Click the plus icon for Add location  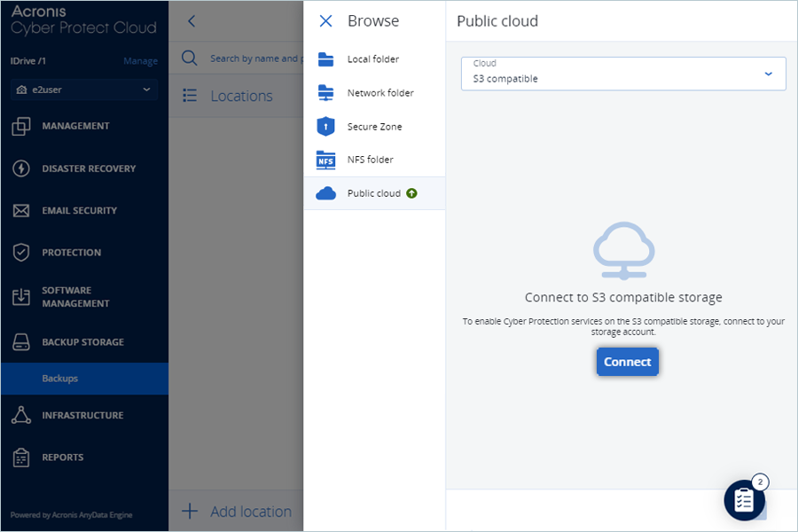click(190, 511)
